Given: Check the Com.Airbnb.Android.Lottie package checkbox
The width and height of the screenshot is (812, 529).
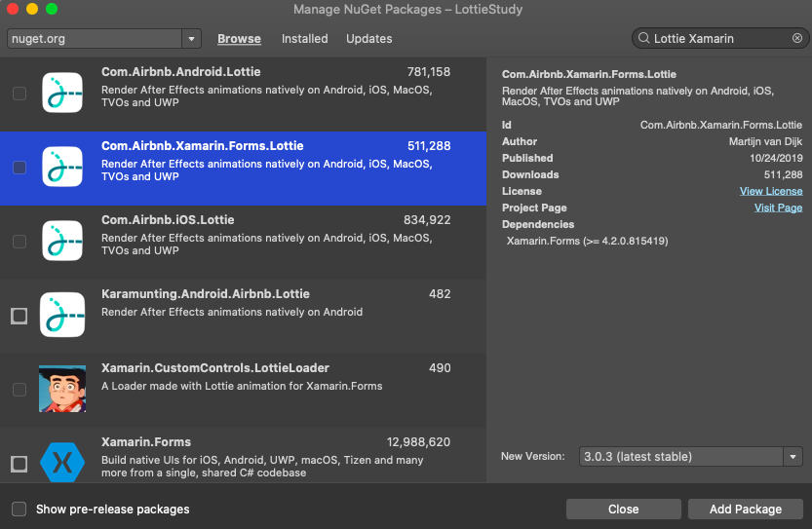Looking at the screenshot, I should point(19,94).
